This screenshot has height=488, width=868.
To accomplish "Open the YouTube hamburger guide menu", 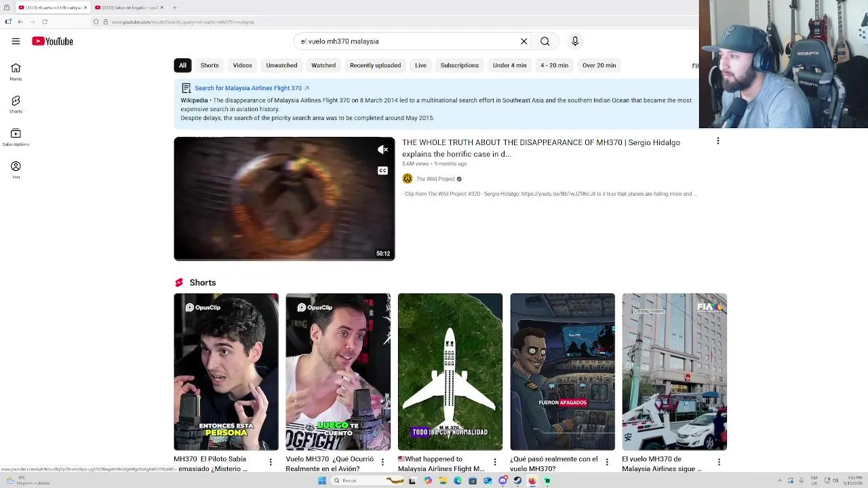I will [x=16, y=41].
